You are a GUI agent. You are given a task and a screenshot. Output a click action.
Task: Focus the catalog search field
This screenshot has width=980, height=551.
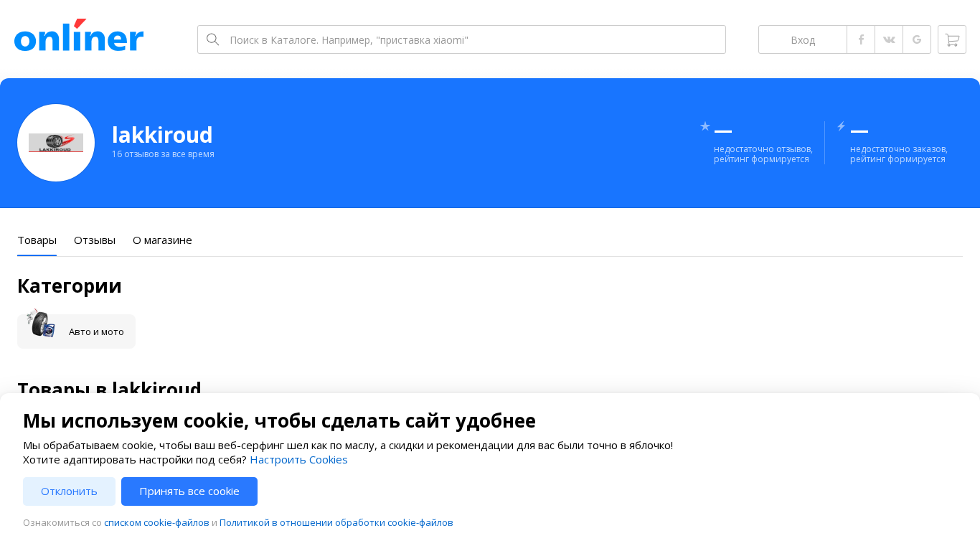[x=461, y=39]
